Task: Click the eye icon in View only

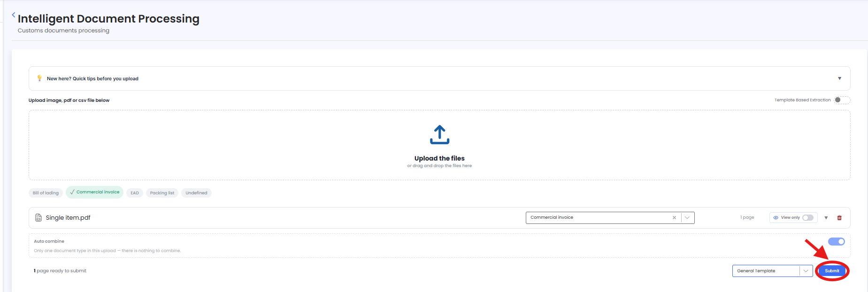Action: click(x=776, y=218)
